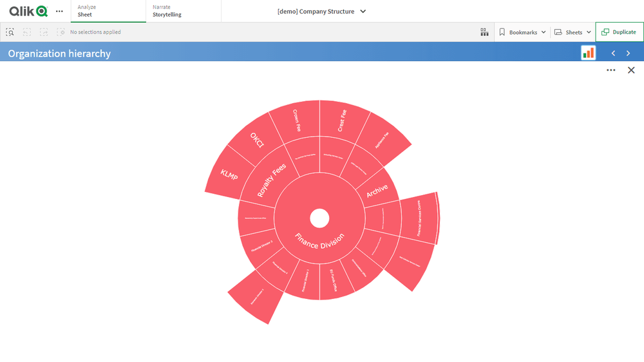This screenshot has height=362, width=644.
Task: Go to the next sheet
Action: [x=629, y=53]
